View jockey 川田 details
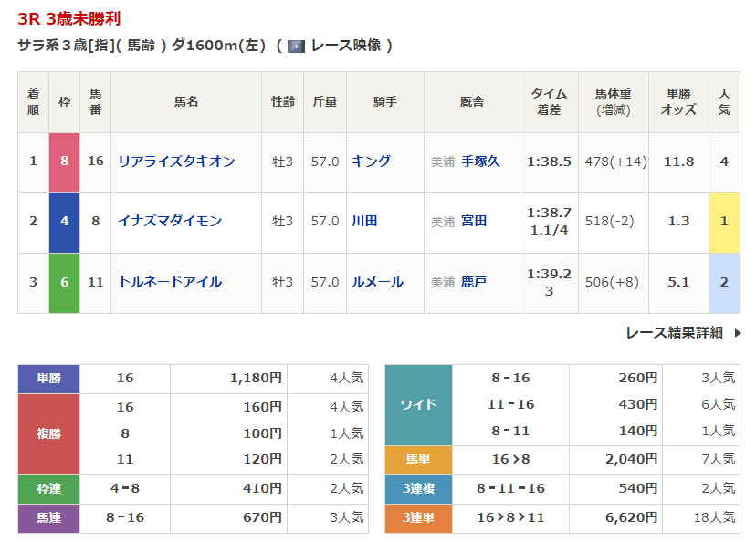 pos(364,221)
